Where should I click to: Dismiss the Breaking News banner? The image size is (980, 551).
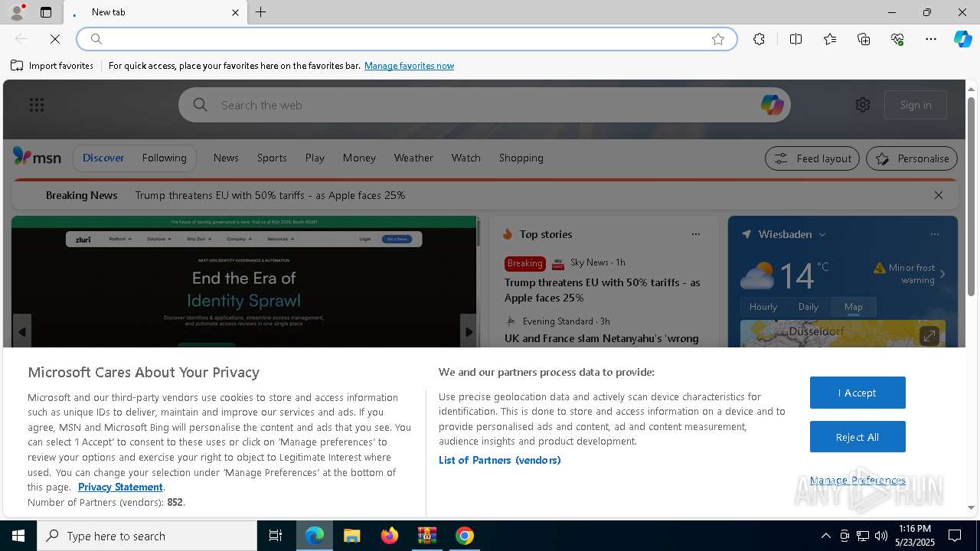(938, 195)
